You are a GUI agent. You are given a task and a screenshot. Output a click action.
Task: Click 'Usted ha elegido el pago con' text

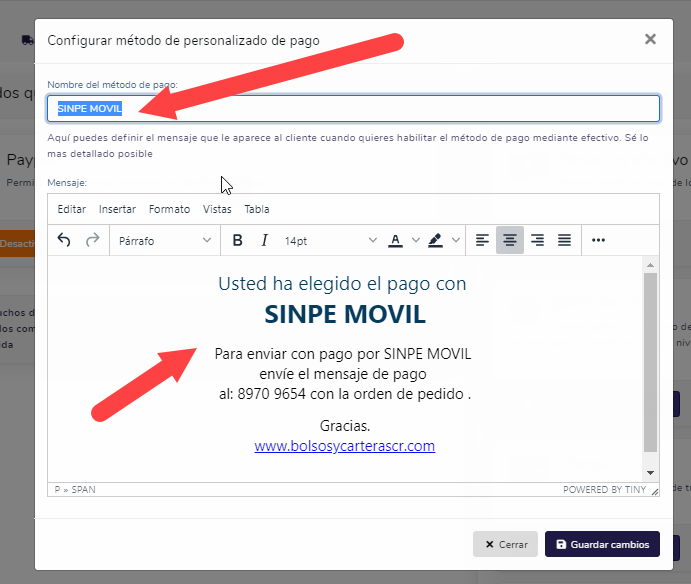tap(342, 284)
